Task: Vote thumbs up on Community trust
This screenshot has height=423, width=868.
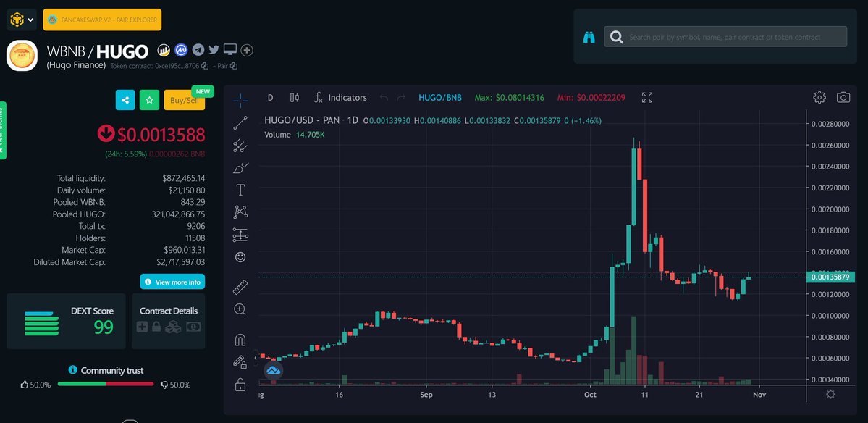Action: coord(25,384)
